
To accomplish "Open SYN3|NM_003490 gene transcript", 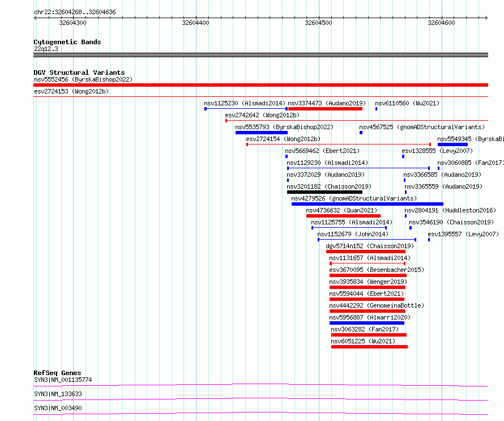I will 58,408.
